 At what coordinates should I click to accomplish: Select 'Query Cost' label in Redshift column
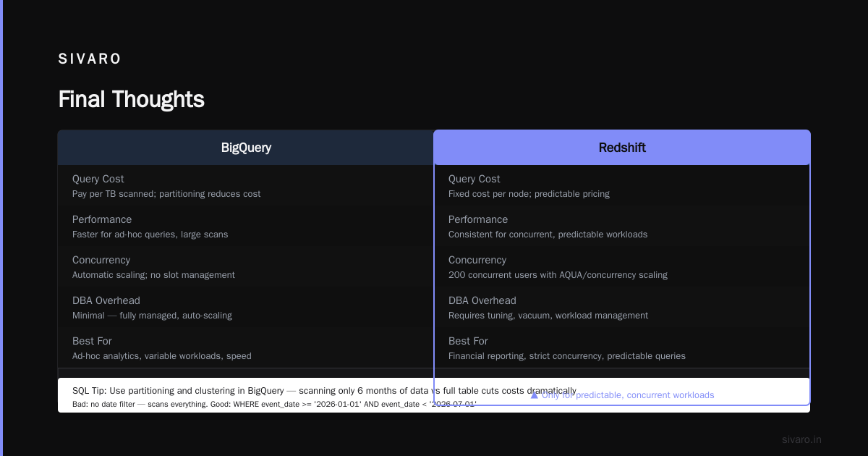pos(475,179)
